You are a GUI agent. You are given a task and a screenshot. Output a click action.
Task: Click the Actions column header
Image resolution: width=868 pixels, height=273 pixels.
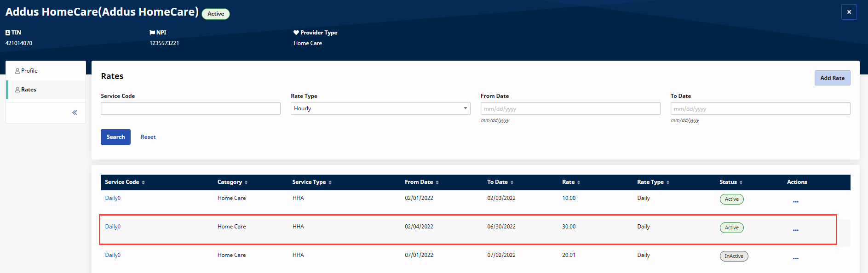point(797,182)
